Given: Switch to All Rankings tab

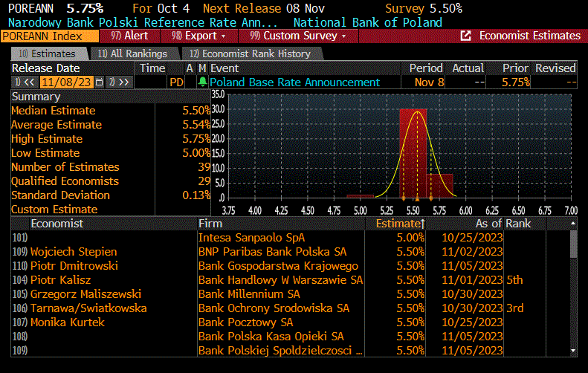Looking at the screenshot, I should [x=133, y=54].
